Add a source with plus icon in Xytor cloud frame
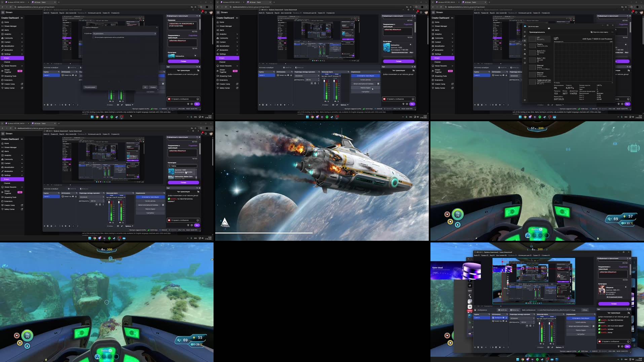Viewport: 644px width, 362px height. click(493, 347)
